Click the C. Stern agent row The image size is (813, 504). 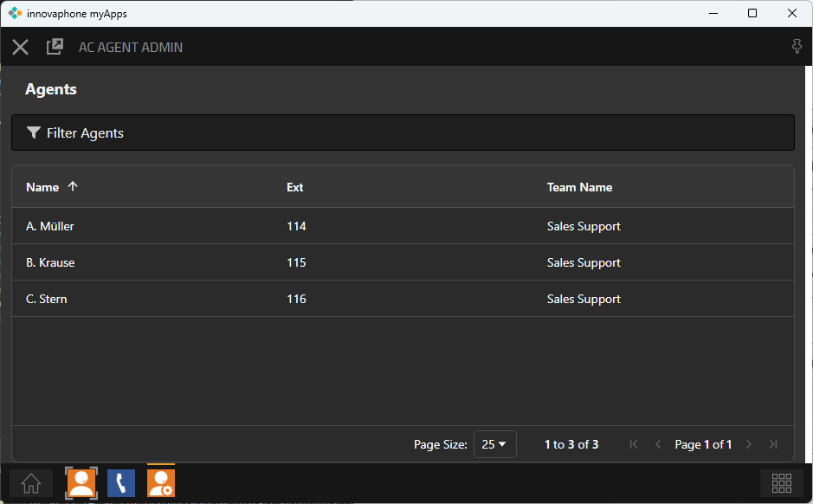point(47,299)
